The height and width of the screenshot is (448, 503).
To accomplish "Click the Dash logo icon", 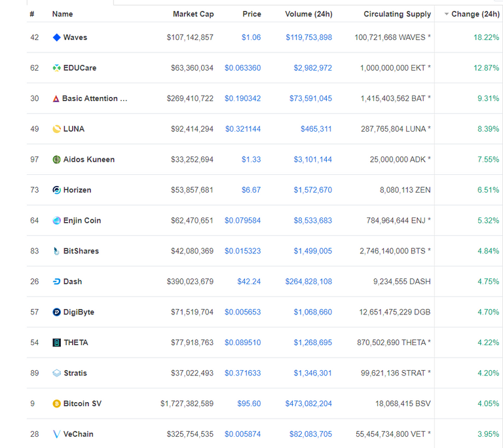I will click(x=56, y=282).
